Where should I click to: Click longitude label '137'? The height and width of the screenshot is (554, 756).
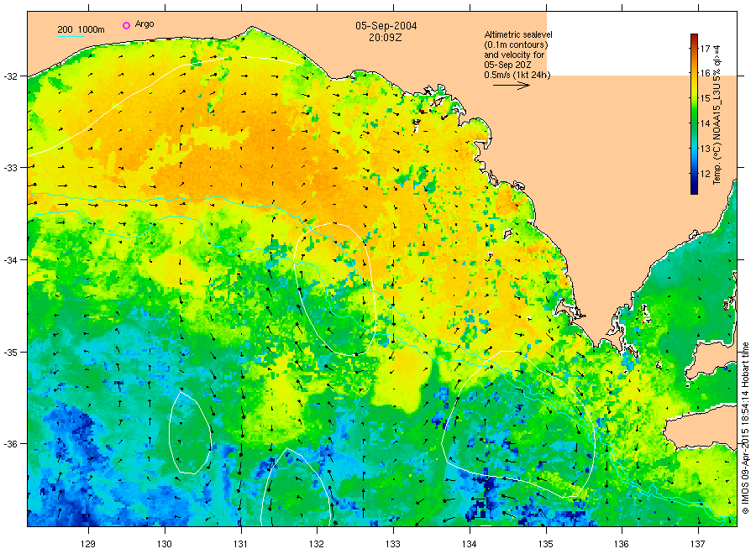[x=698, y=545]
